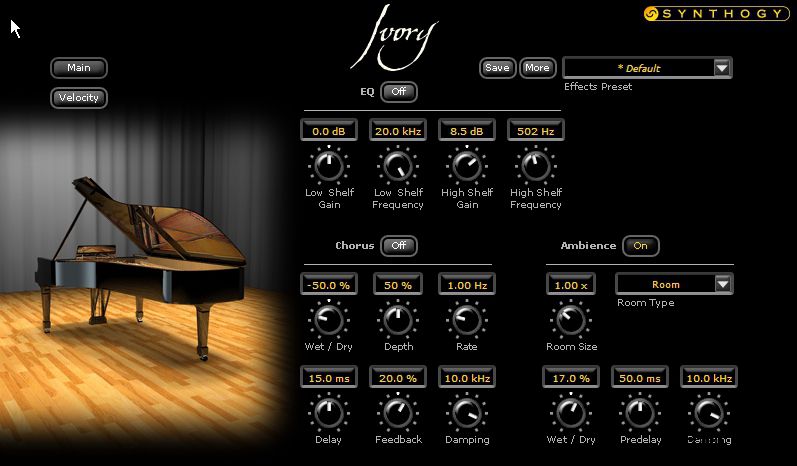The width and height of the screenshot is (797, 466).
Task: Click the Room Size knob
Action: (571, 320)
